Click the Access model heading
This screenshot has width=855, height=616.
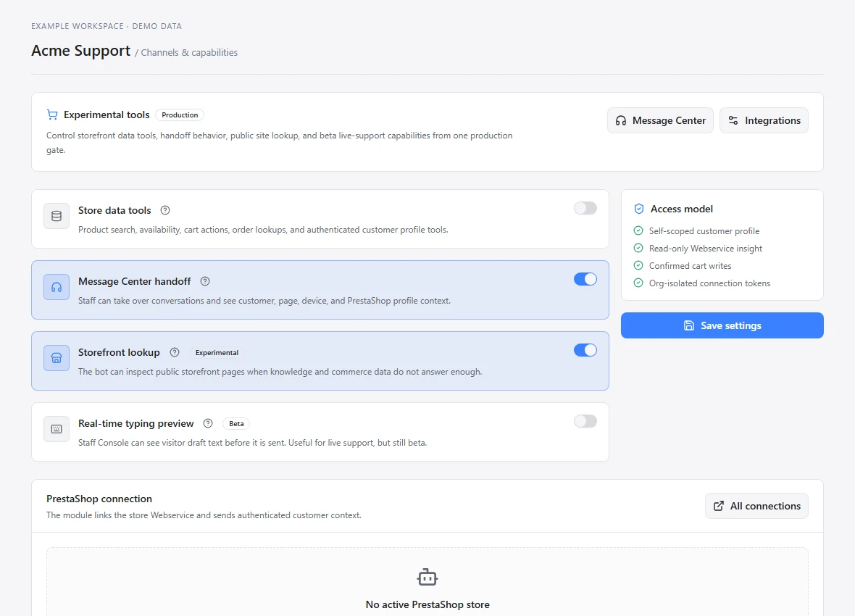(682, 209)
